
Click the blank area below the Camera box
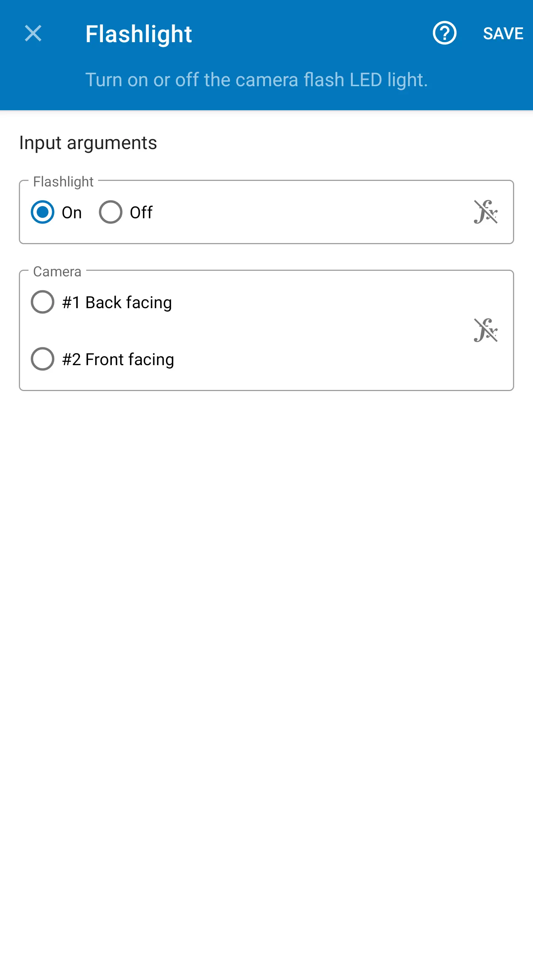pos(266,609)
